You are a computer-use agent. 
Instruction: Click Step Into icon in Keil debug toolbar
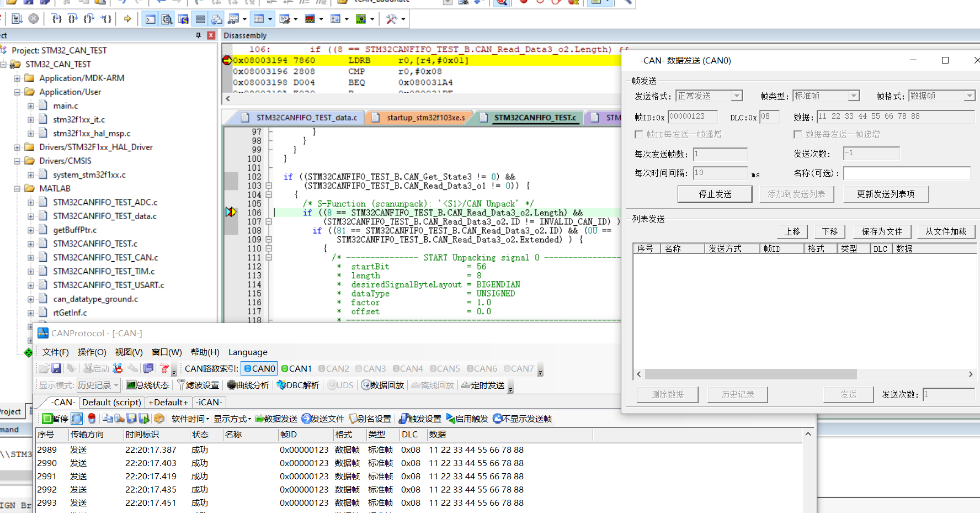(x=56, y=19)
